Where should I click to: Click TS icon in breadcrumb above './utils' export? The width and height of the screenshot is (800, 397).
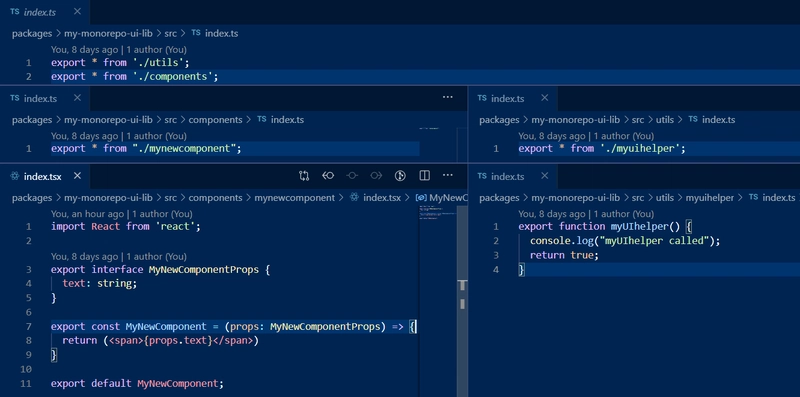tap(196, 33)
